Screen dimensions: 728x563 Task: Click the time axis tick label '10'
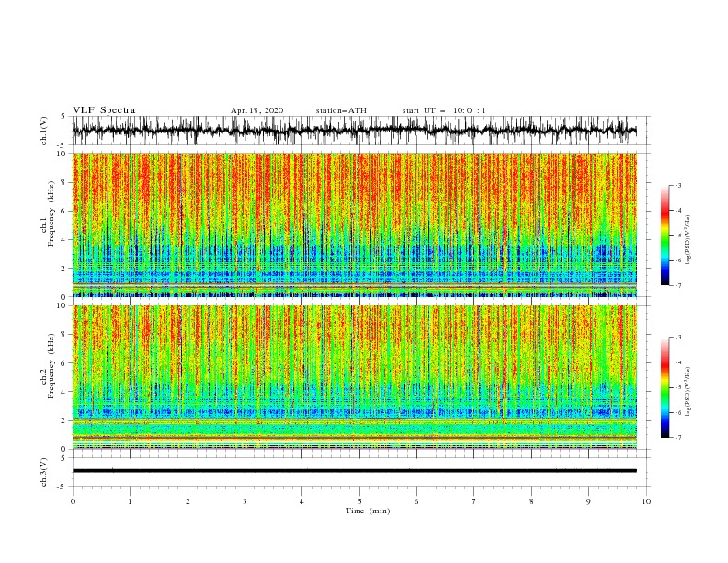click(646, 501)
